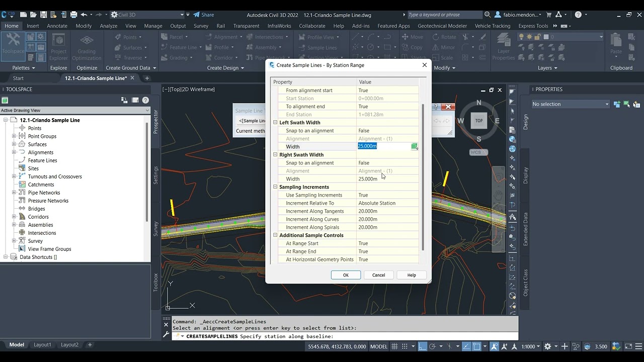The width and height of the screenshot is (644, 362).
Task: Open the layer 0 dropdown list
Action: (601, 37)
